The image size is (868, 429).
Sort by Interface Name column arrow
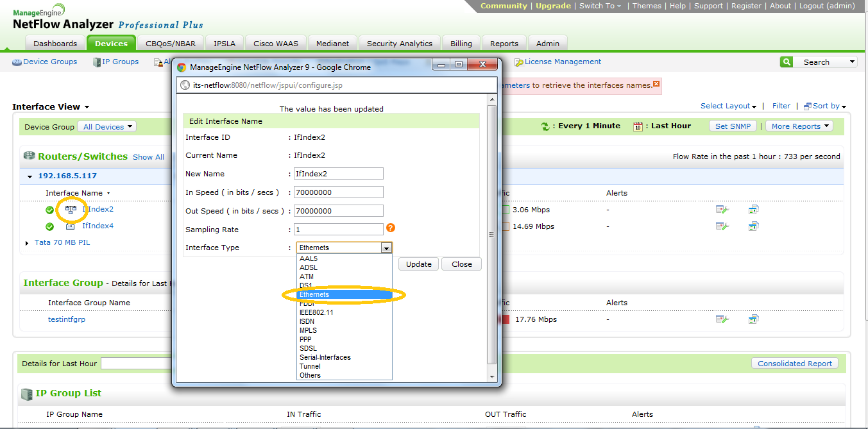(x=108, y=193)
